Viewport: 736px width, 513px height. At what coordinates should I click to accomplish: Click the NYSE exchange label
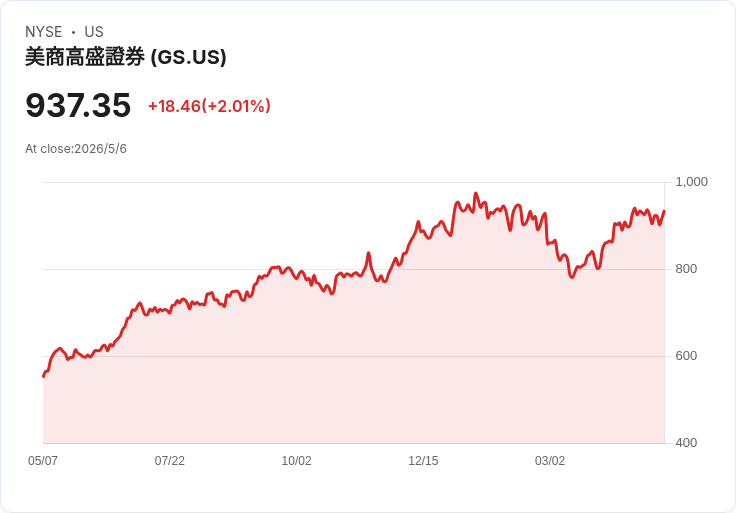[x=44, y=32]
